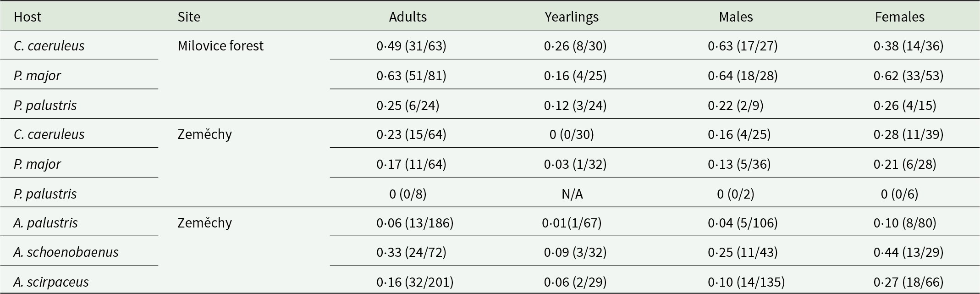Screen dimensions: 980x294
Task: Click adults value 0·06 (13/186)
Action: tap(415, 223)
